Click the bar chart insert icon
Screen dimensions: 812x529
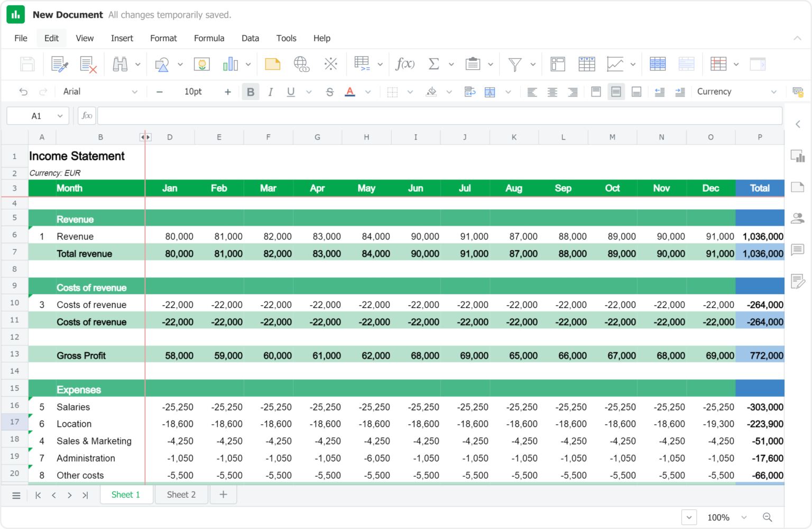click(230, 64)
